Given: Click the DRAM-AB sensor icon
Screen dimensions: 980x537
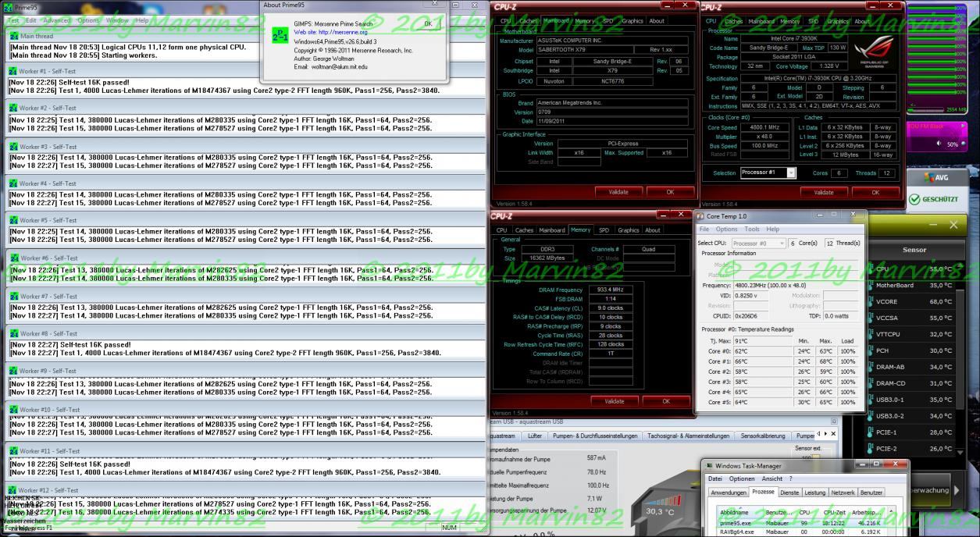Looking at the screenshot, I should [x=870, y=368].
